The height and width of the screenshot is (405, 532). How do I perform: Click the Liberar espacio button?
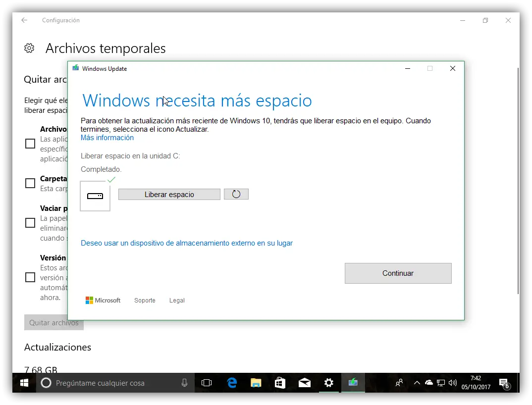169,195
